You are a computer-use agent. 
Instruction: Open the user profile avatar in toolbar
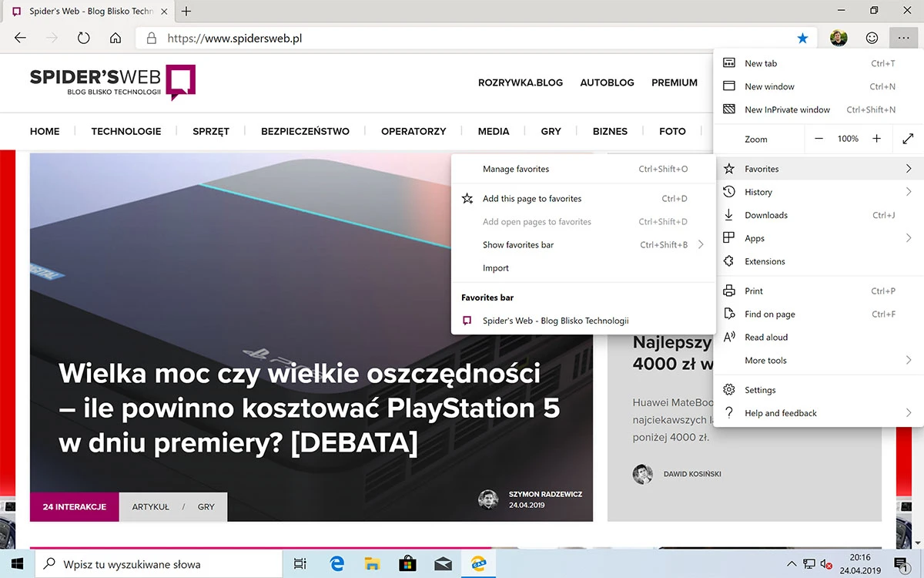click(839, 38)
